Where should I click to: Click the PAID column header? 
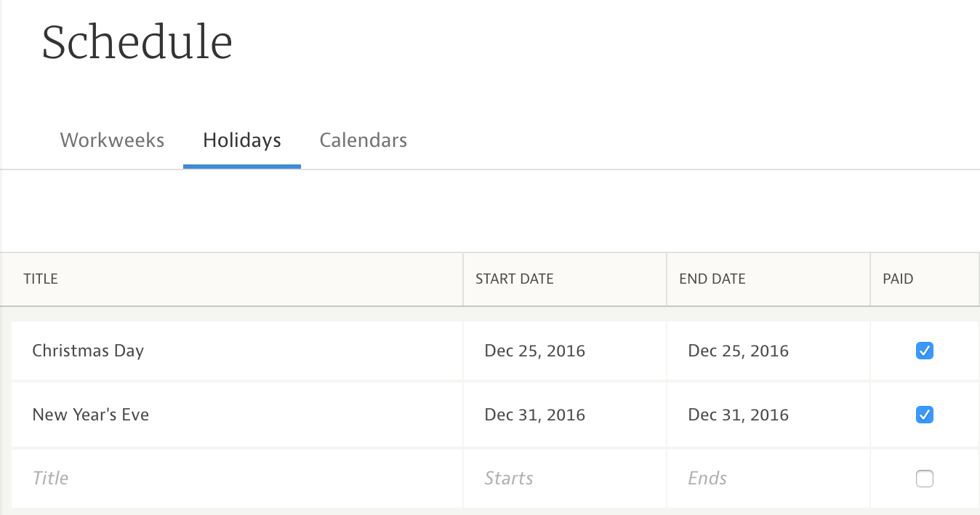pos(898,279)
